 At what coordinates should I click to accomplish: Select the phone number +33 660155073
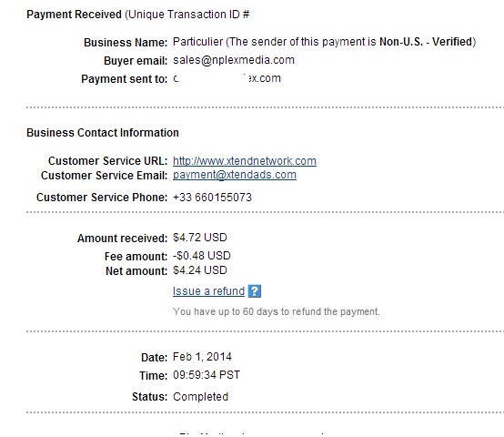point(212,198)
